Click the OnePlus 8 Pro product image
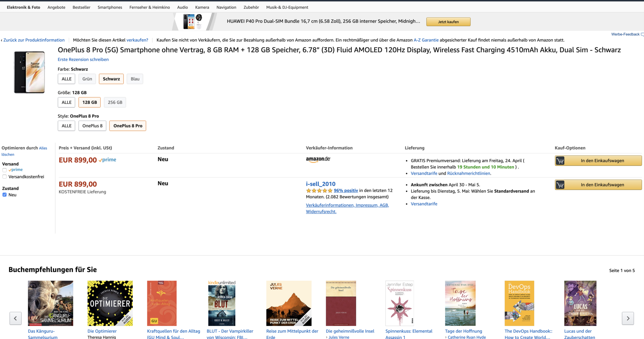Viewport: 644px width, 339px height. pyautogui.click(x=29, y=72)
